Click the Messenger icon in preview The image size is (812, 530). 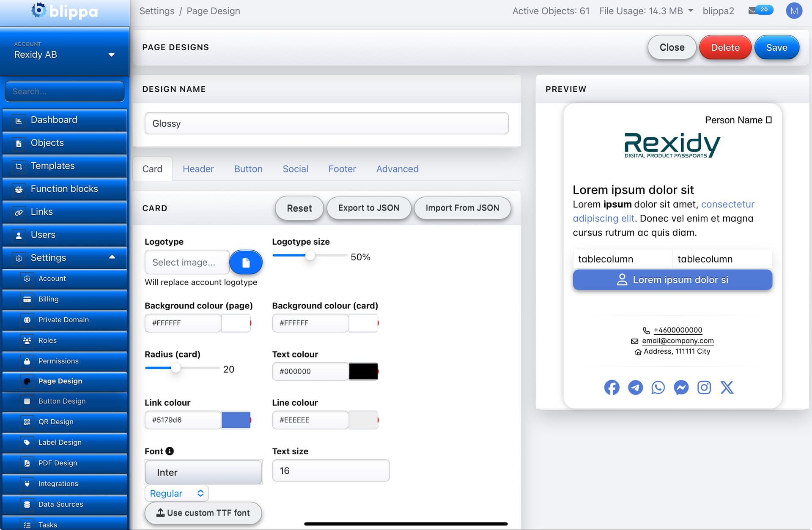point(681,387)
